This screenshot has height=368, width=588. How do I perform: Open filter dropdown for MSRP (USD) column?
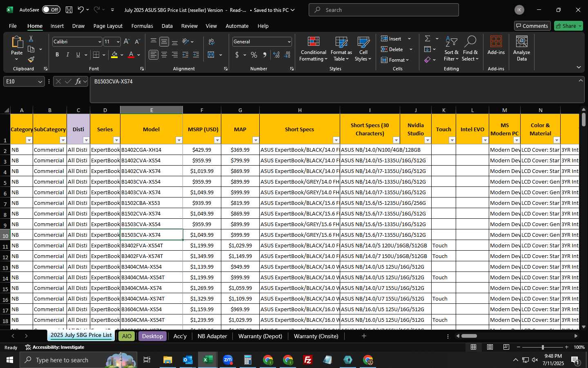(217, 140)
